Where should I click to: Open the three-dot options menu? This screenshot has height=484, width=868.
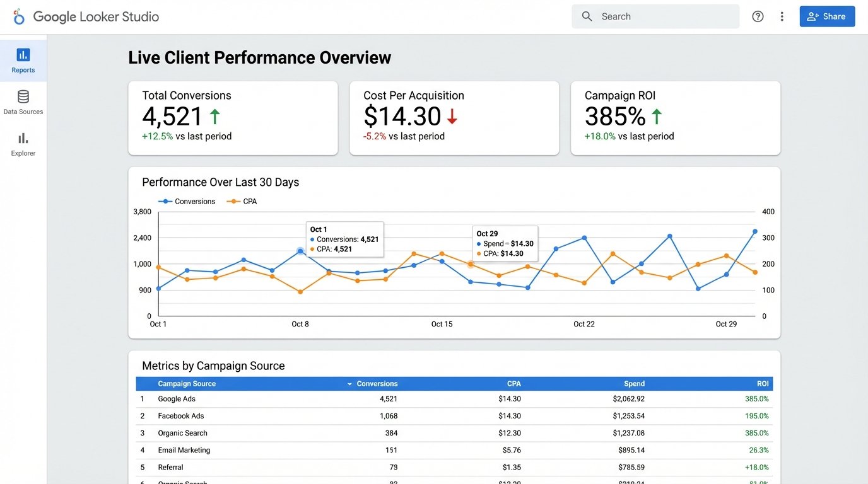pyautogui.click(x=782, y=16)
